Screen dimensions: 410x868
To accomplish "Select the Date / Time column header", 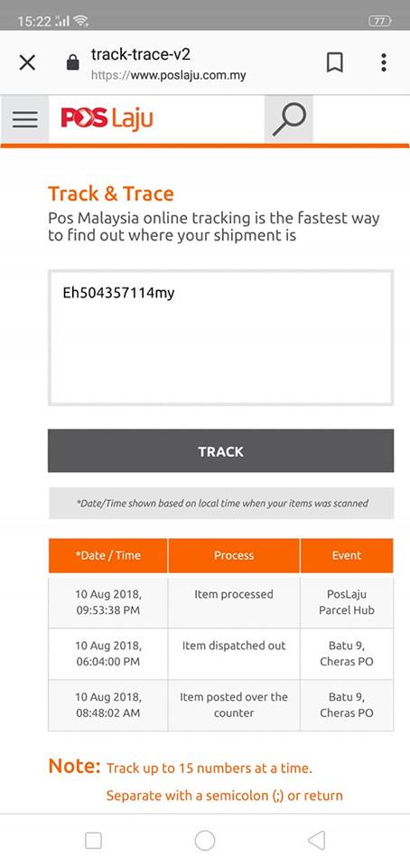I will click(107, 555).
